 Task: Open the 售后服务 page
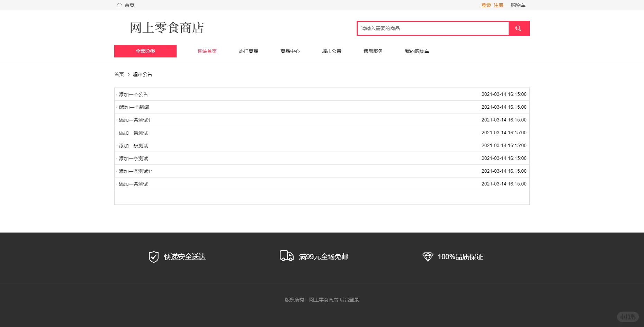373,51
